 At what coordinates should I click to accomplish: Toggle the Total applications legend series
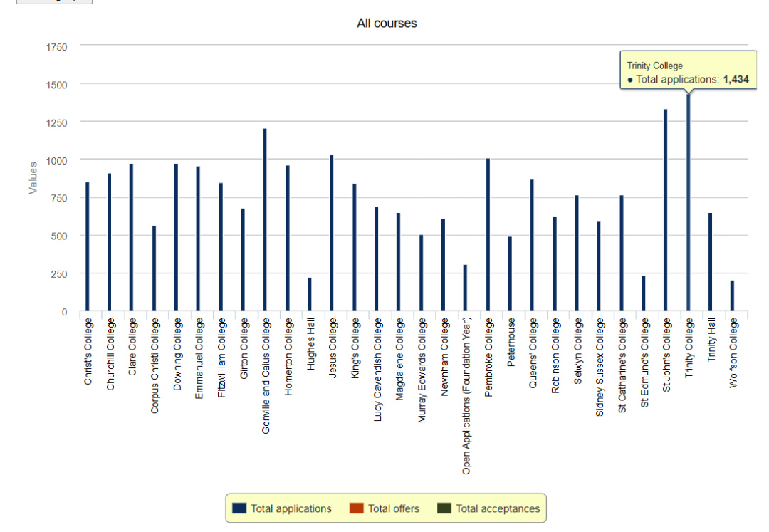pos(282,508)
